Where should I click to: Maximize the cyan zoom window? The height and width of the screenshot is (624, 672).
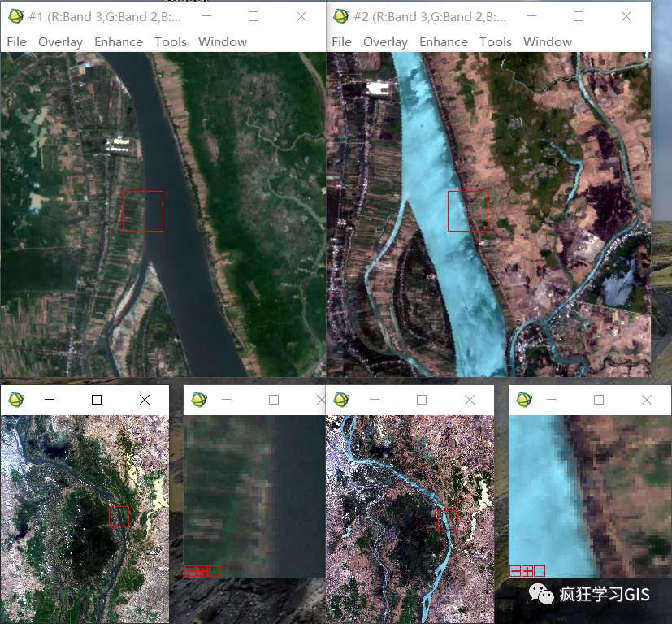point(599,400)
